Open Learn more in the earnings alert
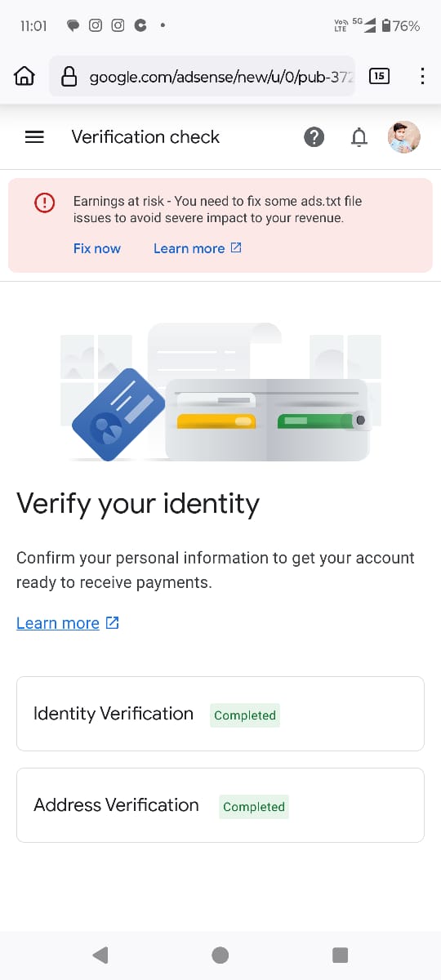 [189, 248]
